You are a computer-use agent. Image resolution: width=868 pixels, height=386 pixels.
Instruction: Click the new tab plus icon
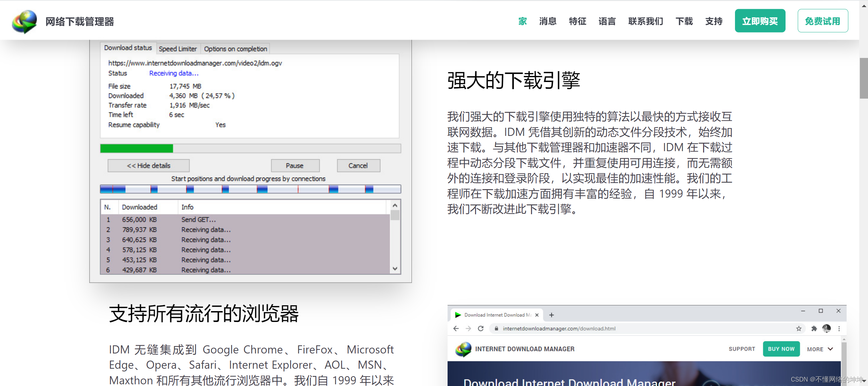pos(552,315)
